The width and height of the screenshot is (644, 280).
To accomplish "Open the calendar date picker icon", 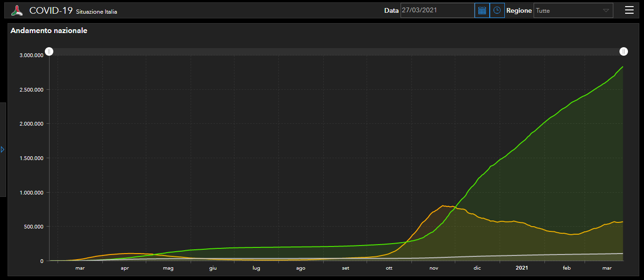I will [482, 10].
